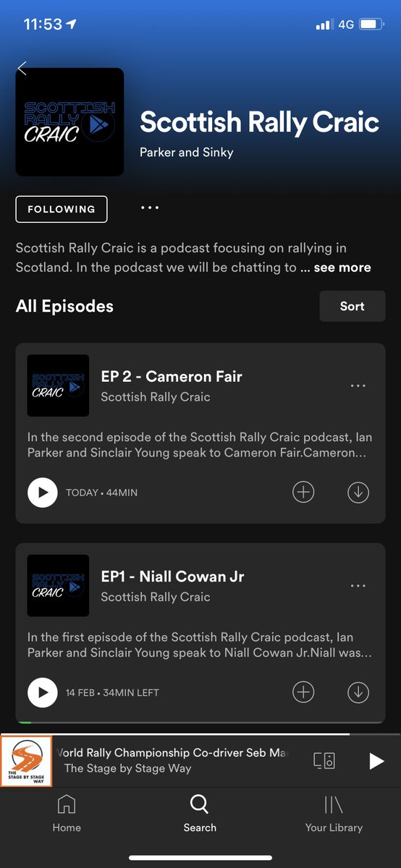401x868 pixels.
Task: Download EP1 - Niall Cowan Jr episode
Action: [358, 693]
